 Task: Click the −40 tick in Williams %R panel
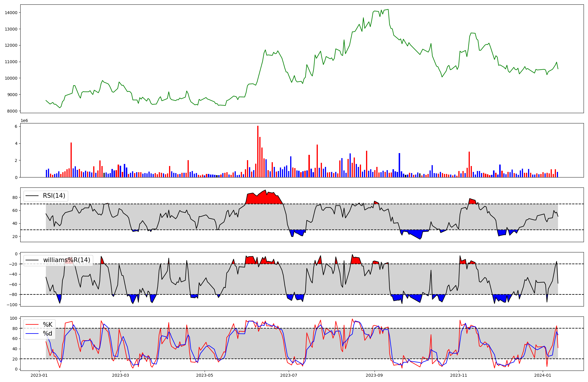point(13,274)
